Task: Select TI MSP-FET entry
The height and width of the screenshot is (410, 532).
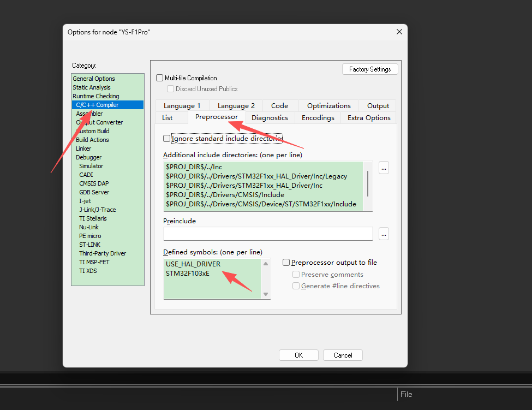Action: coord(107,263)
